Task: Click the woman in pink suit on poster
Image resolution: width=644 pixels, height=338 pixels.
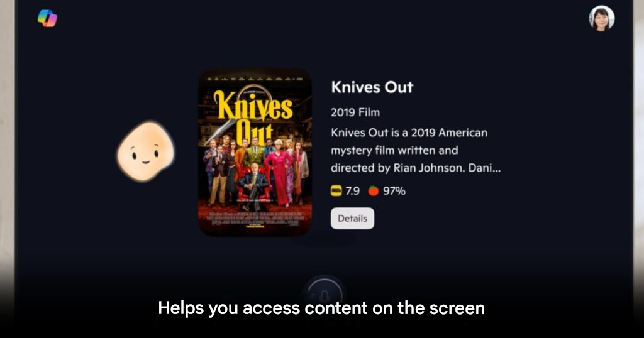Action: 280,173
